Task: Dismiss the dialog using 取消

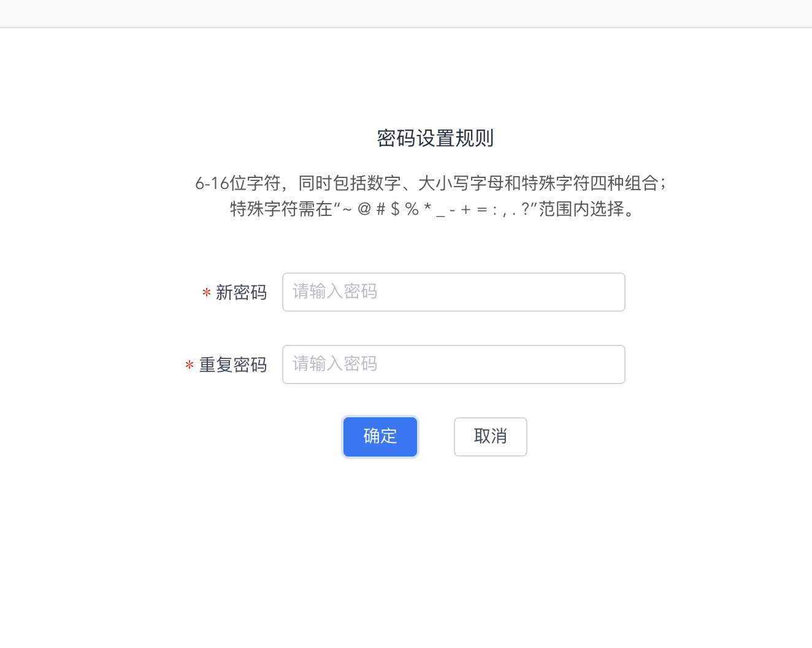Action: click(490, 436)
